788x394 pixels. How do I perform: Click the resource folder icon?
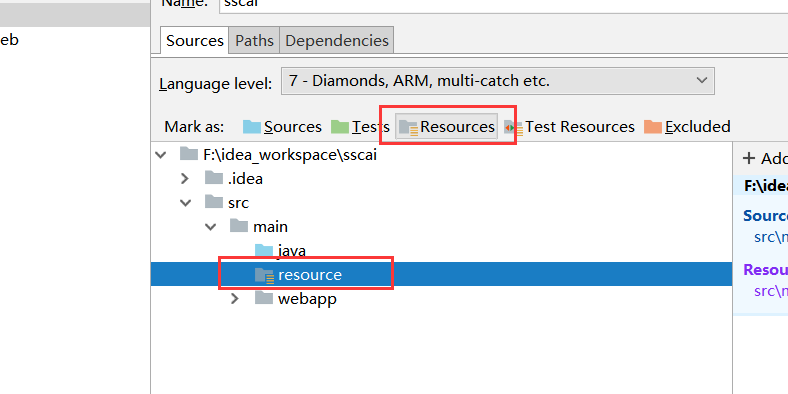coord(265,275)
